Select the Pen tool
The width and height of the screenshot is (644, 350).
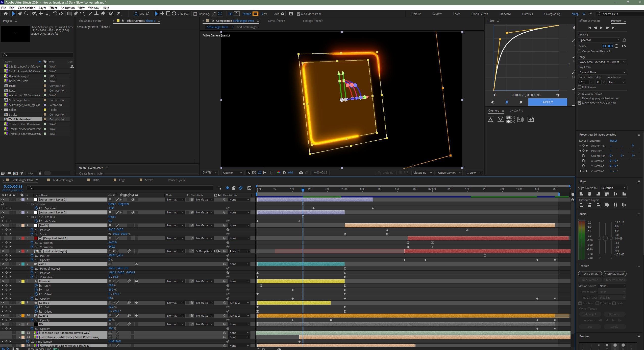click(76, 14)
